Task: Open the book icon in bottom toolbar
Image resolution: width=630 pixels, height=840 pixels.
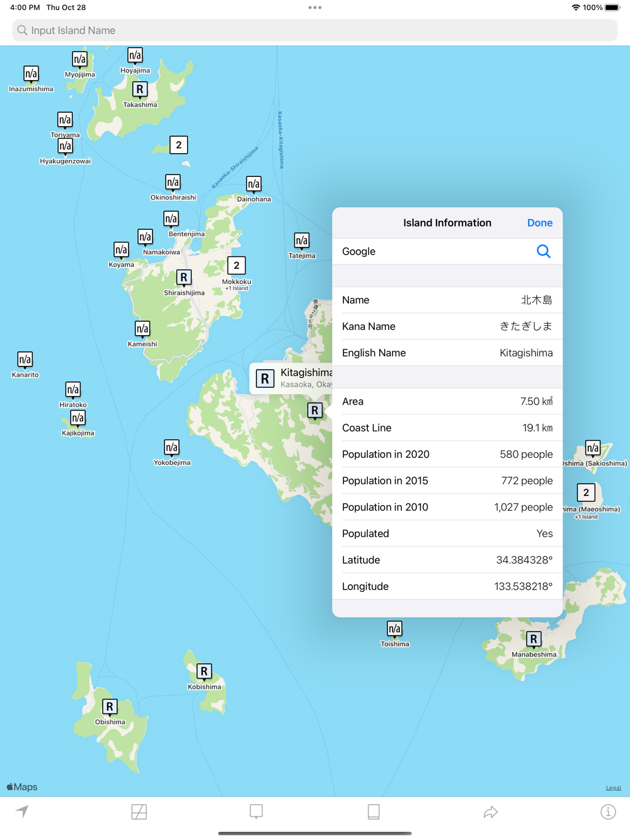Action: [374, 812]
